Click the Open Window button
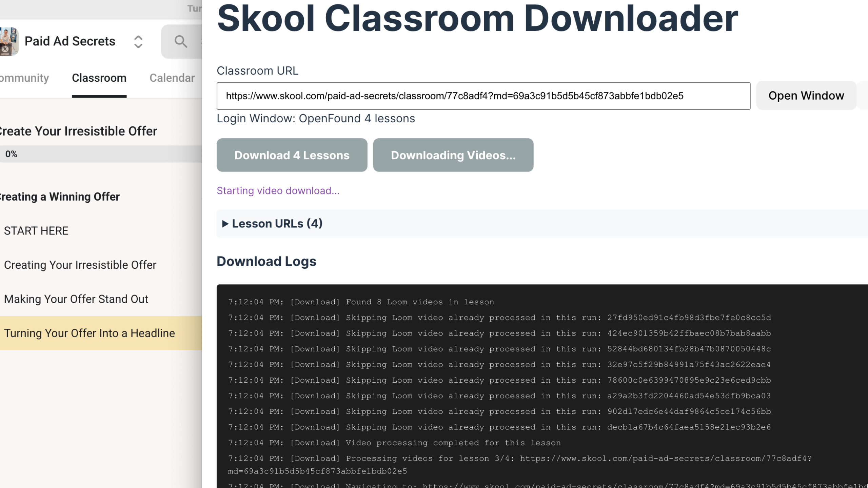This screenshot has width=868, height=488. [x=806, y=96]
